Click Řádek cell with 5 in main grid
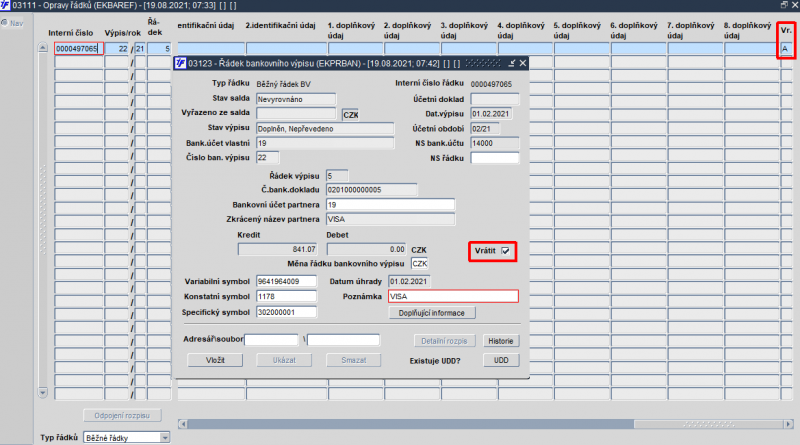This screenshot has width=800, height=445. (159, 48)
